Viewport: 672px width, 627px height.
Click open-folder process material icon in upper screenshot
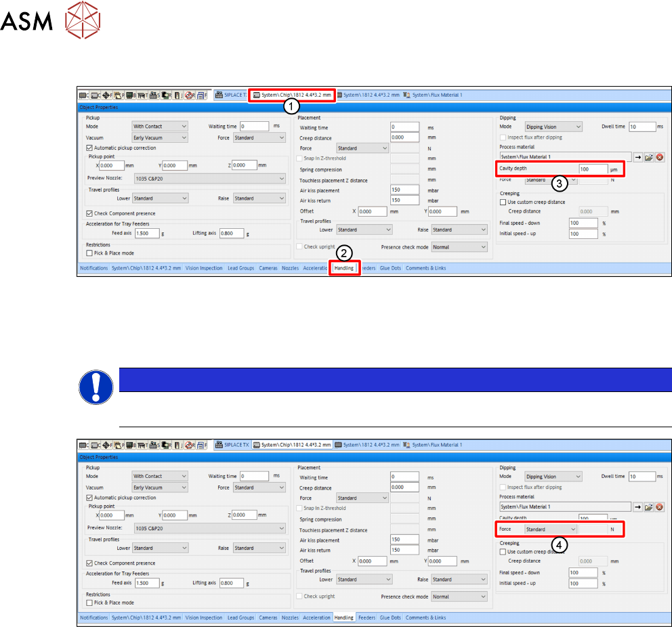[x=649, y=157]
